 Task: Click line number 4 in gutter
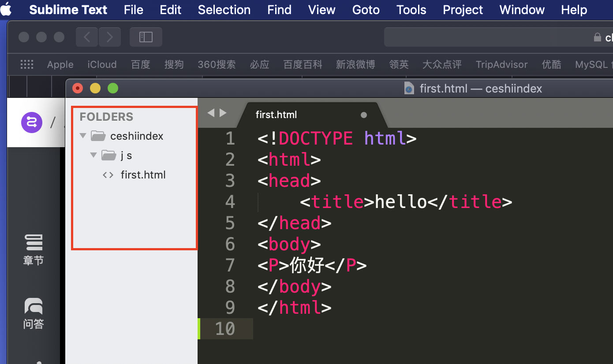[x=230, y=202]
